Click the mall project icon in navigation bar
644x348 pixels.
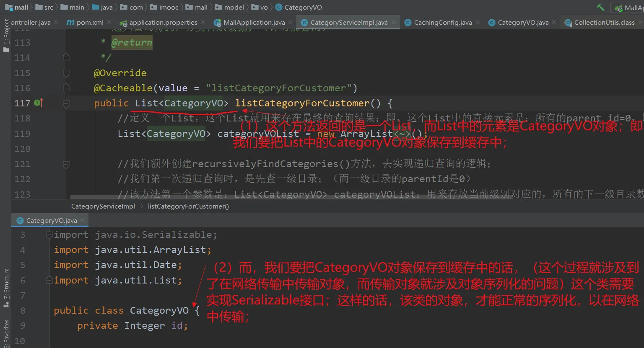pos(8,7)
